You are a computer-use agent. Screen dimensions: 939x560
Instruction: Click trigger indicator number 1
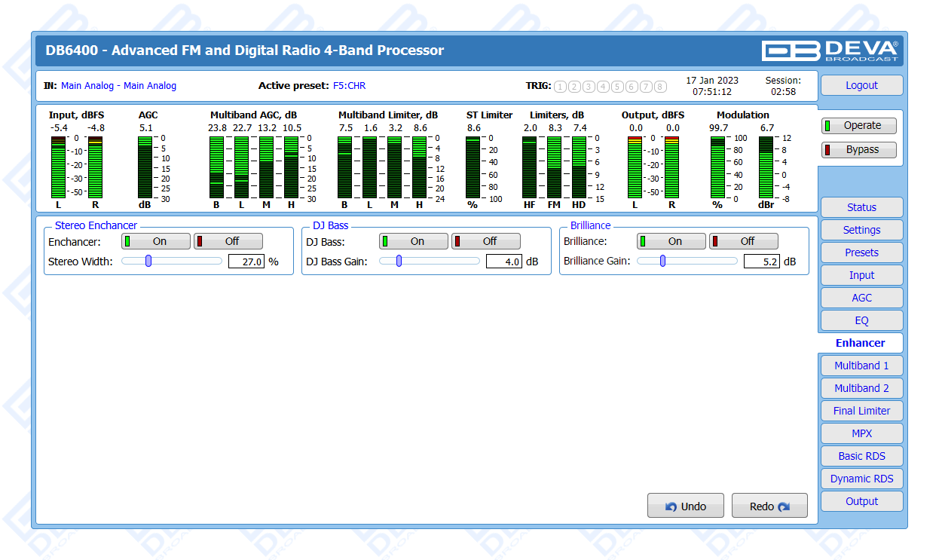coord(560,87)
